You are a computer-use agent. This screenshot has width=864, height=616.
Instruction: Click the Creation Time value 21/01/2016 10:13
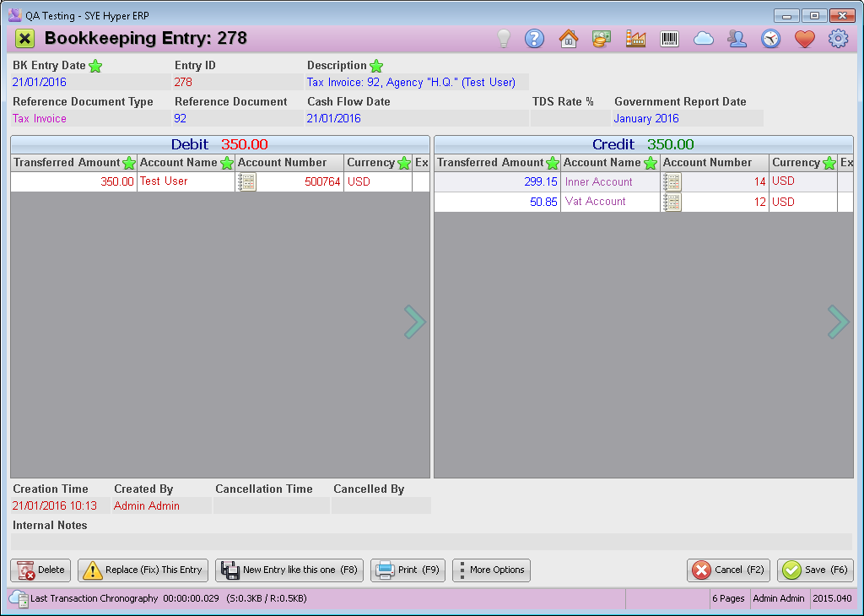coord(61,505)
